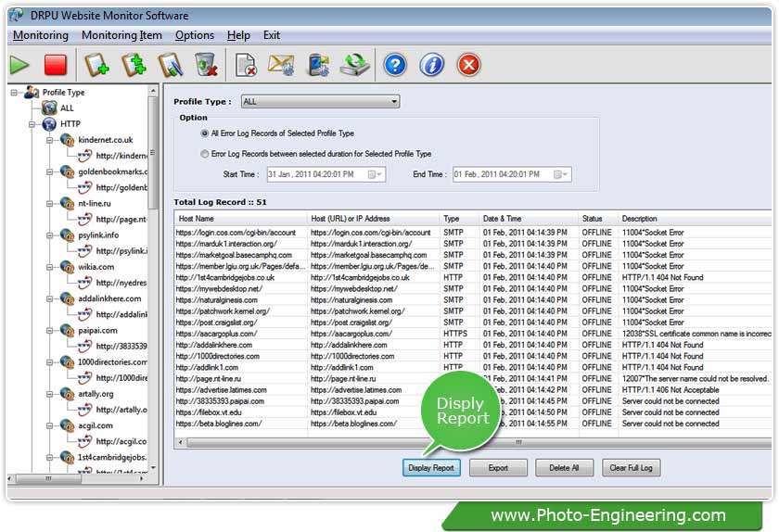This screenshot has height=532, width=779.
Task: Open help with the blue question mark
Action: pos(395,65)
